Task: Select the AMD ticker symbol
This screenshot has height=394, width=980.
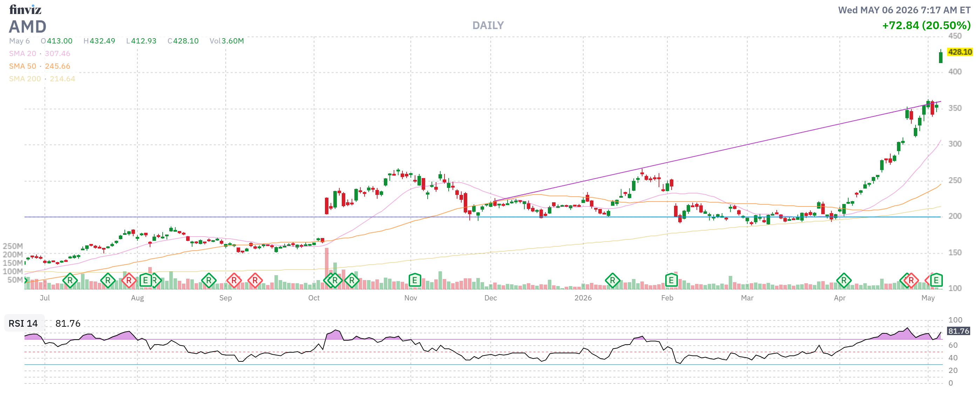Action: click(28, 27)
